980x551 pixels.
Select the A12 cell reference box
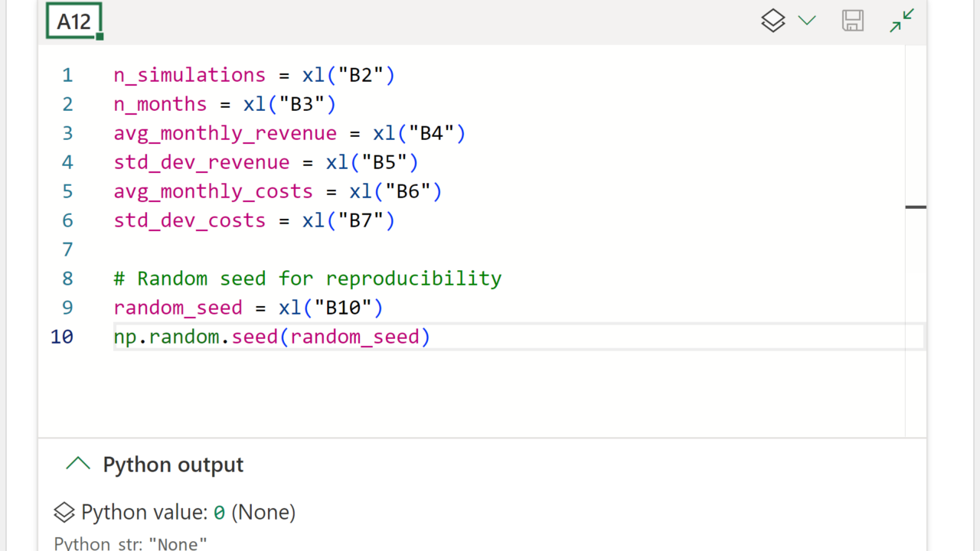73,21
